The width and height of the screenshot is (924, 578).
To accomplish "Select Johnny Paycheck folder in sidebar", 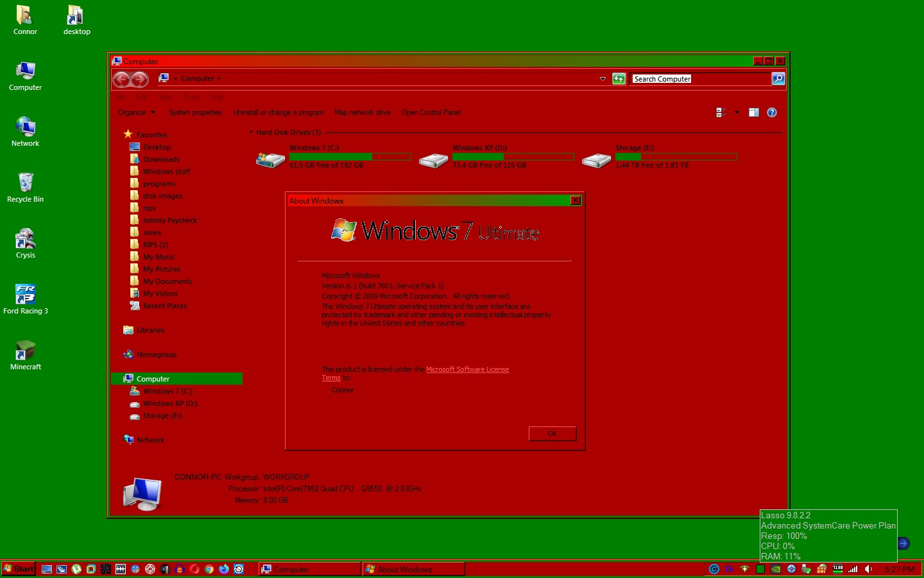I will pyautogui.click(x=170, y=220).
